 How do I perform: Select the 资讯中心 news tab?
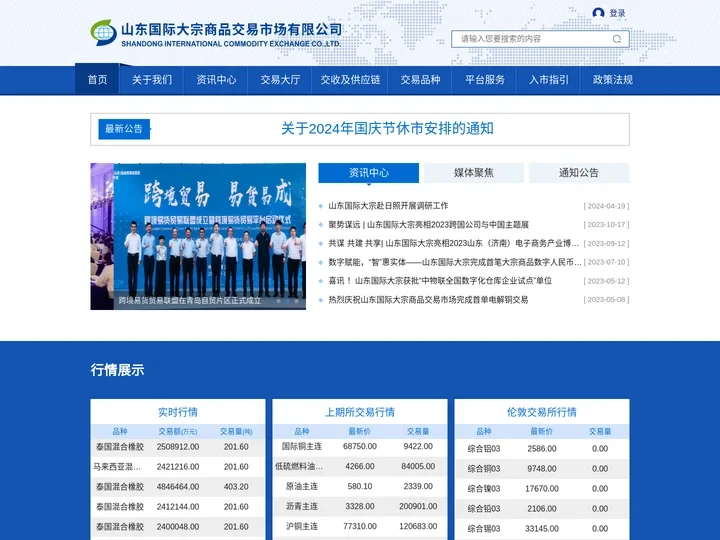click(368, 173)
